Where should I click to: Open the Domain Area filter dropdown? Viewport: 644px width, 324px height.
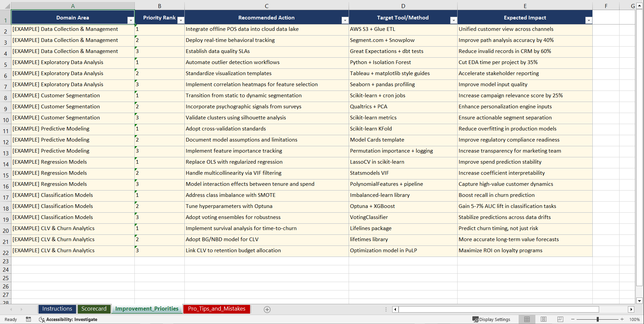tap(131, 20)
